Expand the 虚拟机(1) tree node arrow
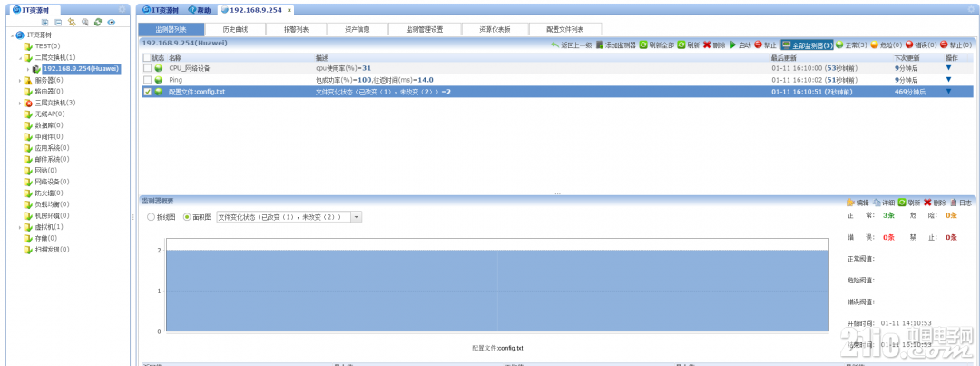The height and width of the screenshot is (366, 980). (20, 226)
